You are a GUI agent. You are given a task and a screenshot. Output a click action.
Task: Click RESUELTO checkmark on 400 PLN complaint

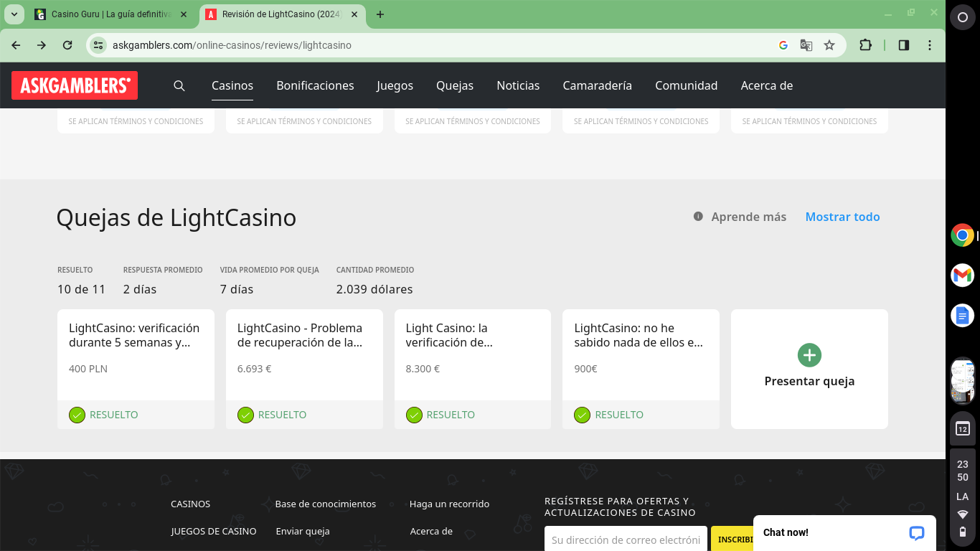tap(77, 415)
